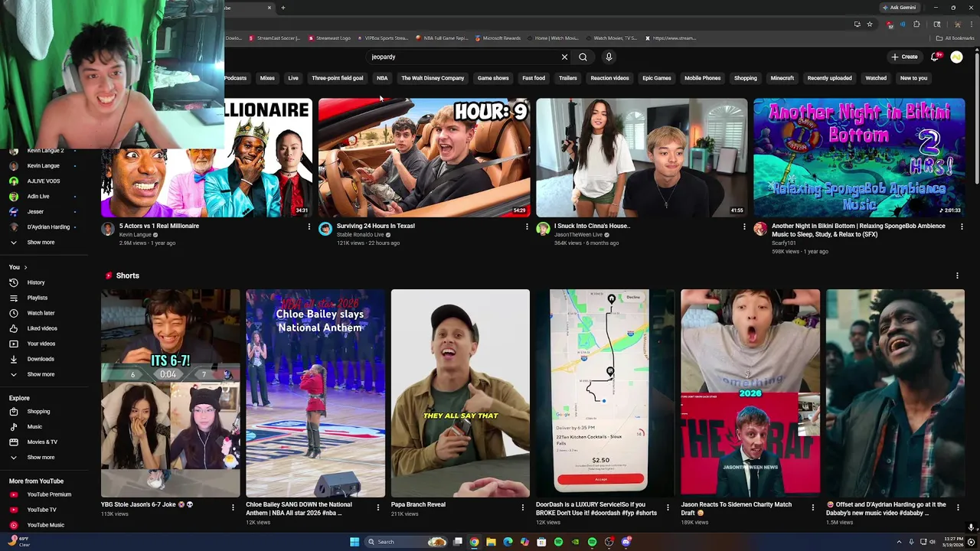Open options menu for 5 Actors vs 1 Real Millionaire

tap(309, 227)
